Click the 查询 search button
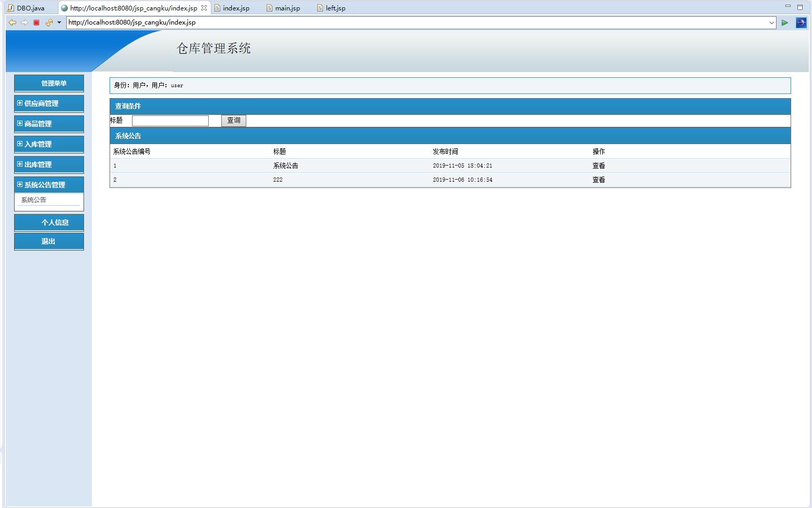812x508 pixels. [233, 121]
